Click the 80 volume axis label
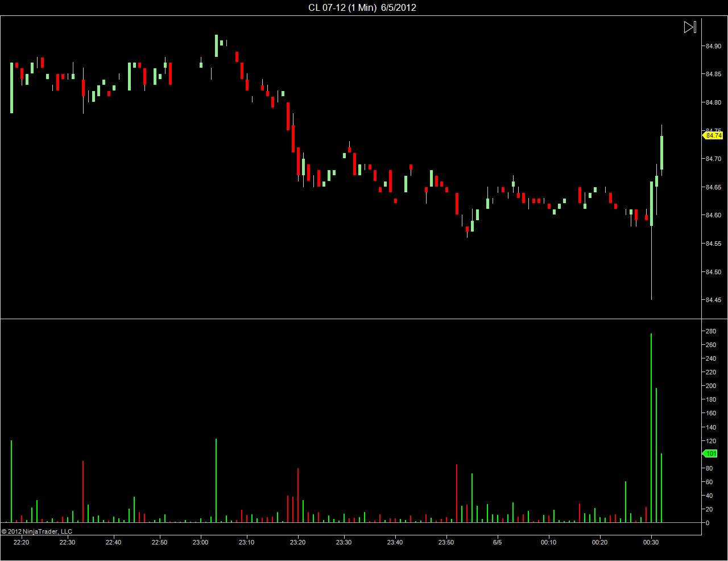Viewport: 728px width, 561px height. click(709, 468)
